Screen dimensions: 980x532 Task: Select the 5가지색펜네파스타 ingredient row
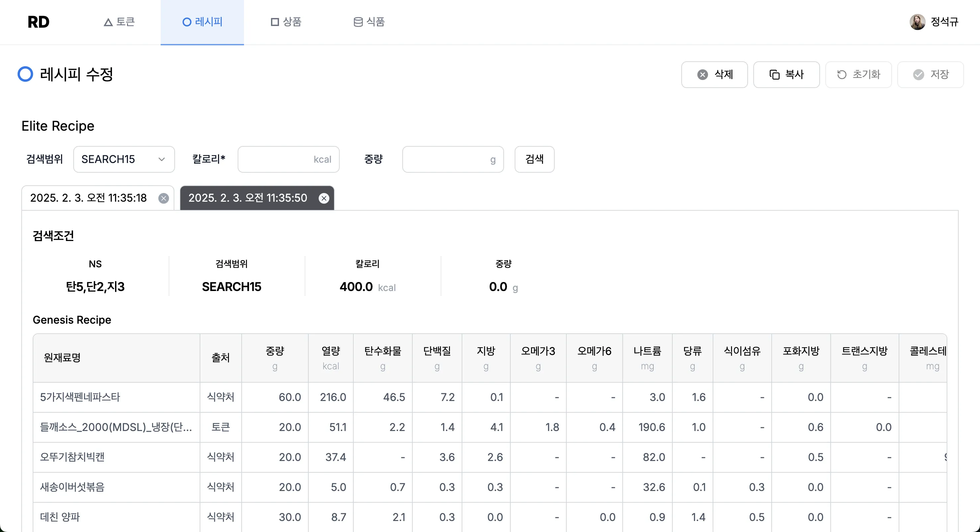(80, 397)
